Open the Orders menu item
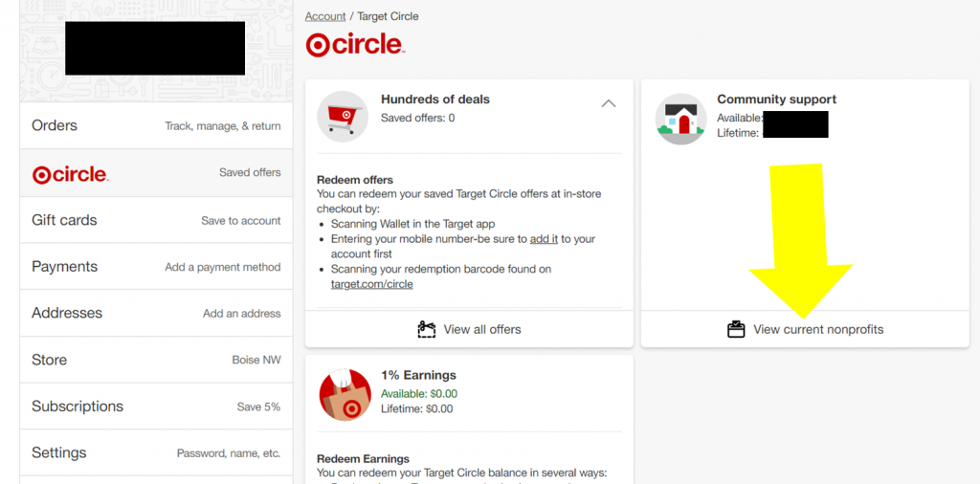980x484 pixels. click(x=156, y=125)
